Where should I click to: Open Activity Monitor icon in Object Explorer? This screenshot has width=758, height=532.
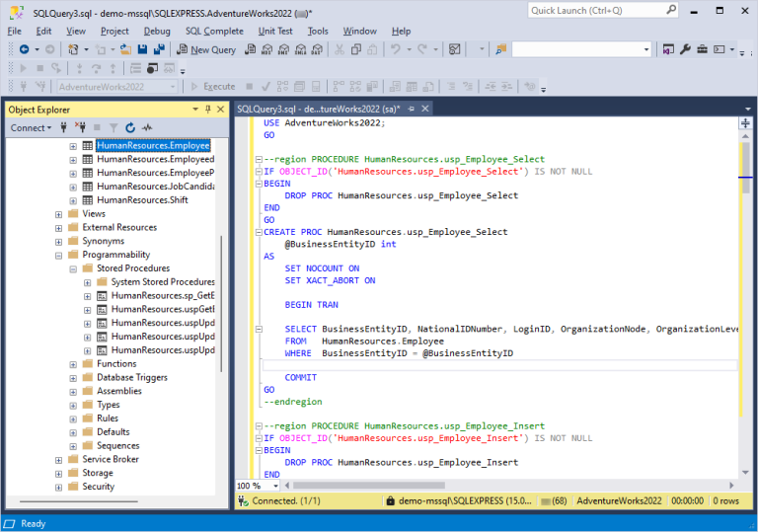(x=147, y=127)
